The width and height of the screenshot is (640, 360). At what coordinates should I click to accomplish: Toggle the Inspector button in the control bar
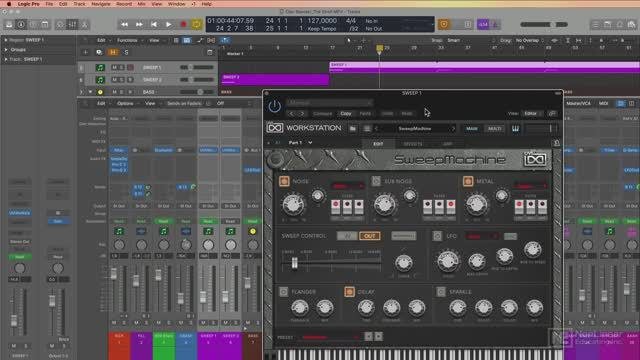(21, 24)
